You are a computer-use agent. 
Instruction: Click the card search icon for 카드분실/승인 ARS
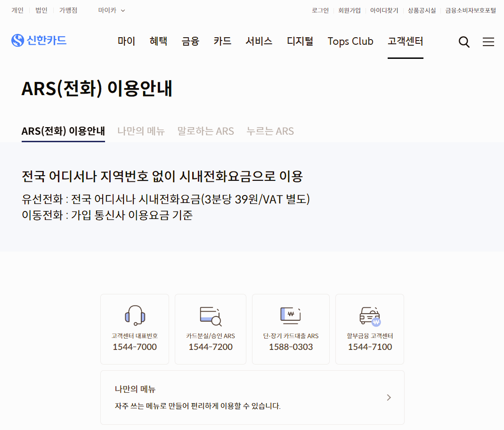[211, 316]
